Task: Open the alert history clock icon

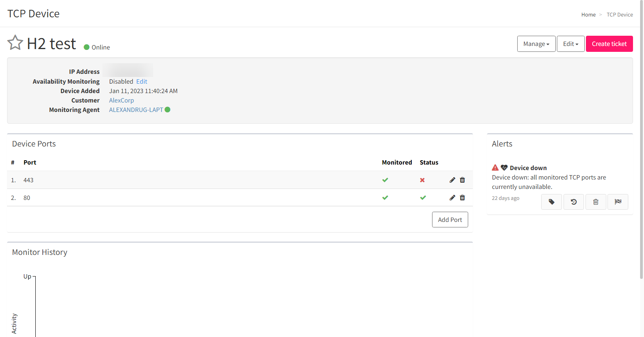Action: [573, 202]
